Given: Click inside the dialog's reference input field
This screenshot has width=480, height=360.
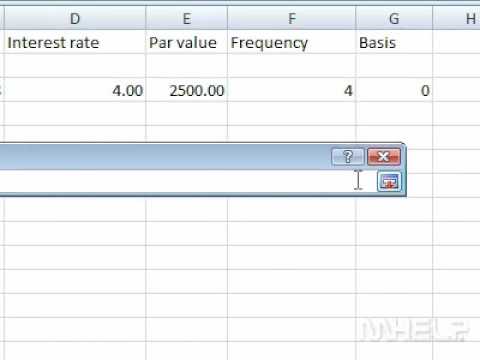Looking at the screenshot, I should (187, 181).
